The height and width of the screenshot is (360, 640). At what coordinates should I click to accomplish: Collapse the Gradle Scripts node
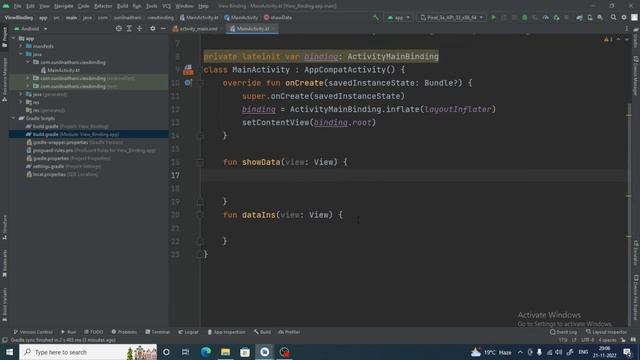(14, 118)
